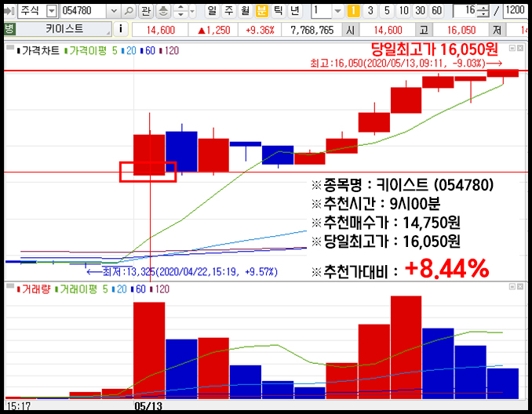Select the 30-minute interval button

(x=420, y=11)
